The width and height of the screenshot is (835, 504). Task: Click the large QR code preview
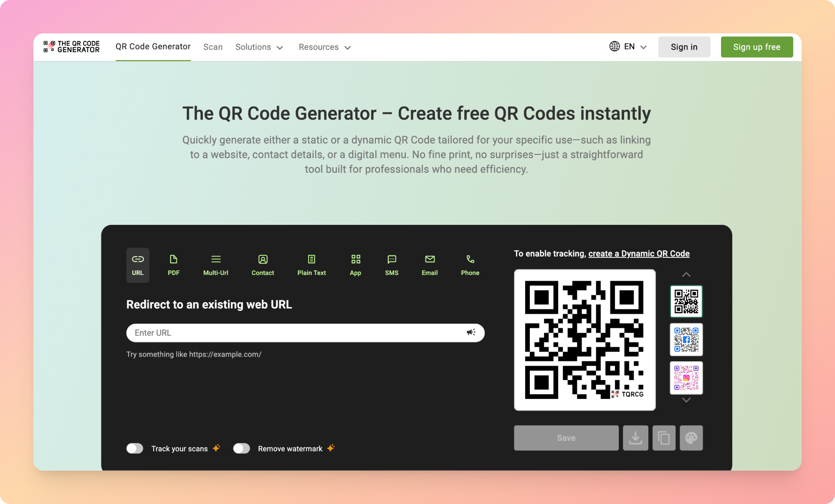coord(584,340)
